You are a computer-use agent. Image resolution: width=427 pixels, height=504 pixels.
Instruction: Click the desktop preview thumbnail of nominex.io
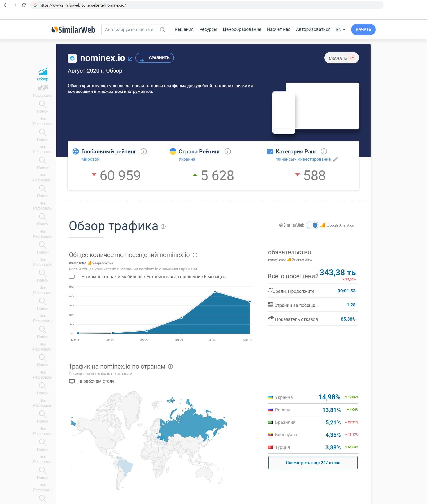pos(327,106)
